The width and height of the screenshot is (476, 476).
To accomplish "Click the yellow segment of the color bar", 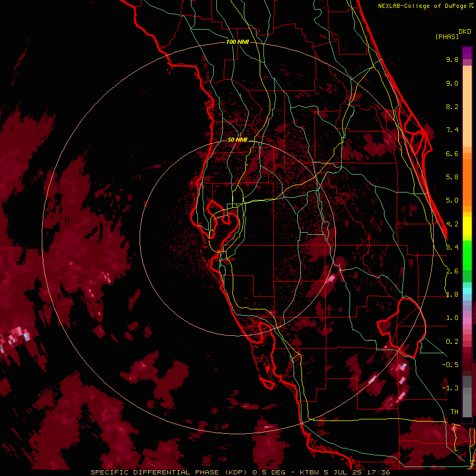I will tap(467, 226).
